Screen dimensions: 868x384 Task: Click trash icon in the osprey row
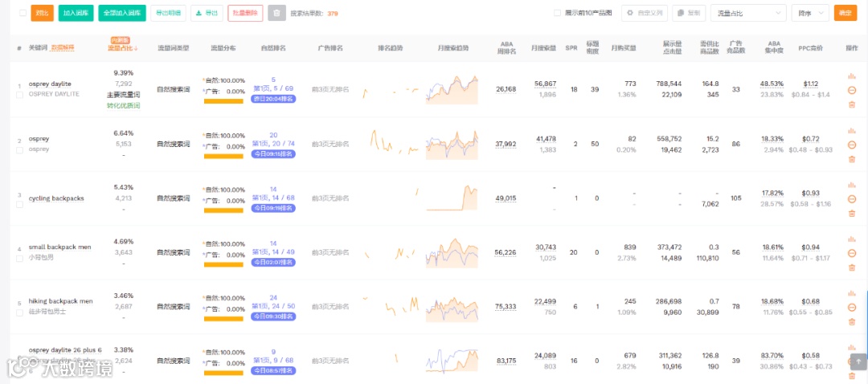(x=851, y=159)
